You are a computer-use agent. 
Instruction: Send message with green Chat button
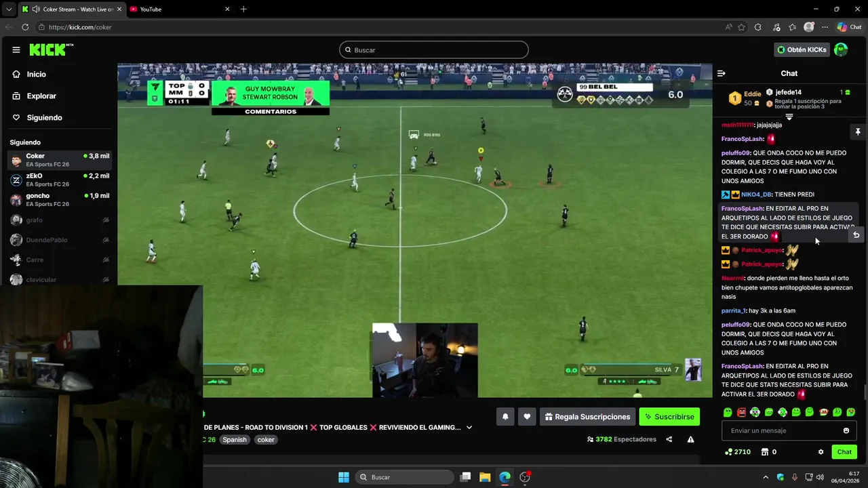[844, 452]
